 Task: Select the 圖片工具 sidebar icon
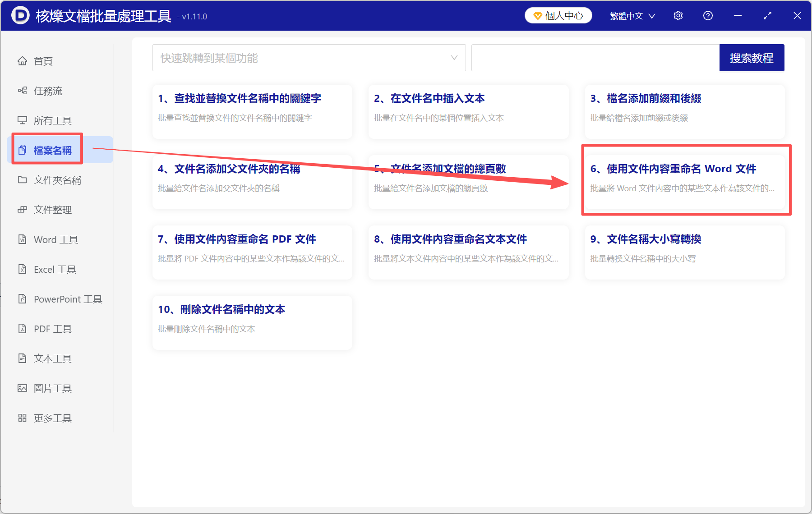pos(53,388)
